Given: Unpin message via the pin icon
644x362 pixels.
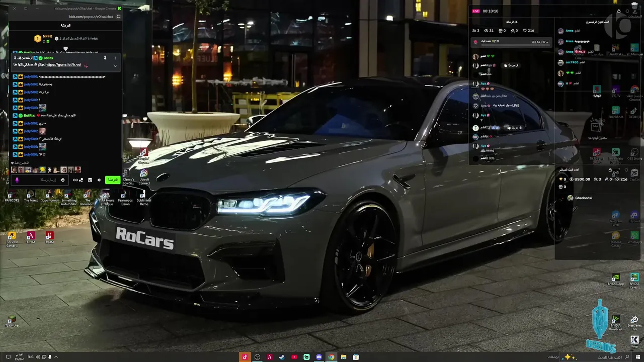Looking at the screenshot, I should [x=105, y=58].
